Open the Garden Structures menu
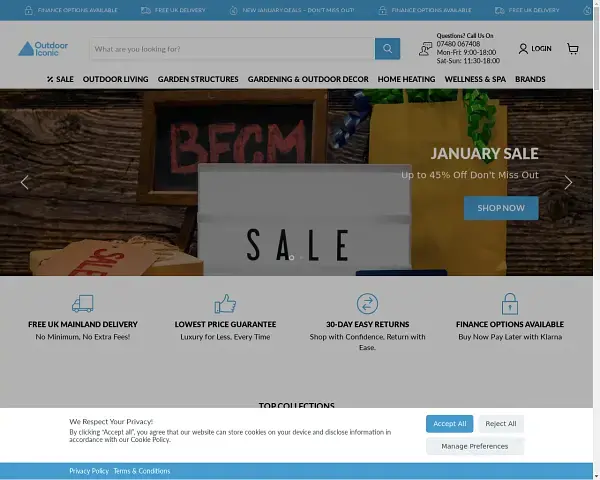 (197, 79)
